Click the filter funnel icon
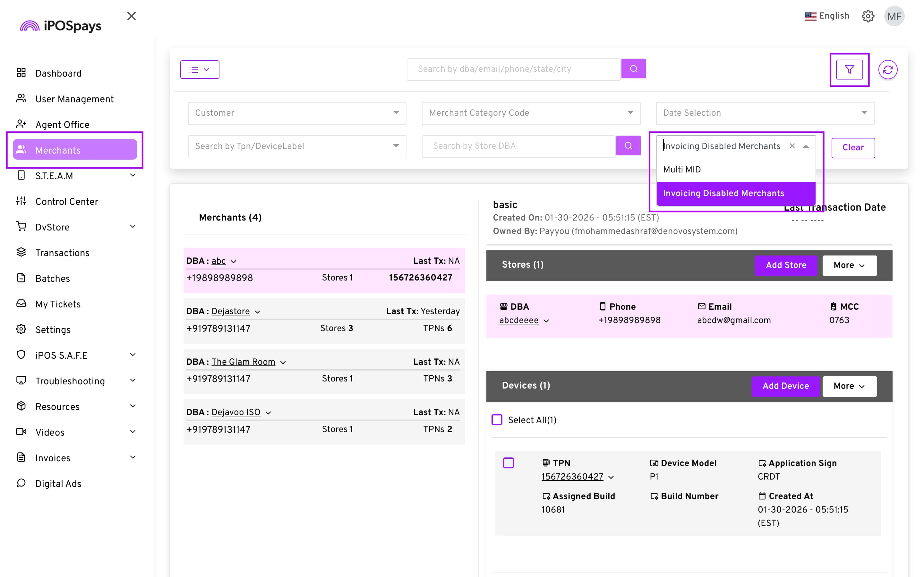Viewport: 924px width, 577px height. coord(849,70)
